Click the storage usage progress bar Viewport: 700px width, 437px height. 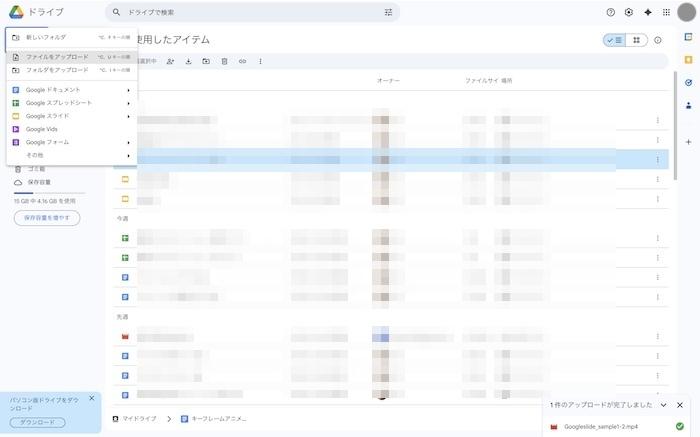tap(50, 193)
